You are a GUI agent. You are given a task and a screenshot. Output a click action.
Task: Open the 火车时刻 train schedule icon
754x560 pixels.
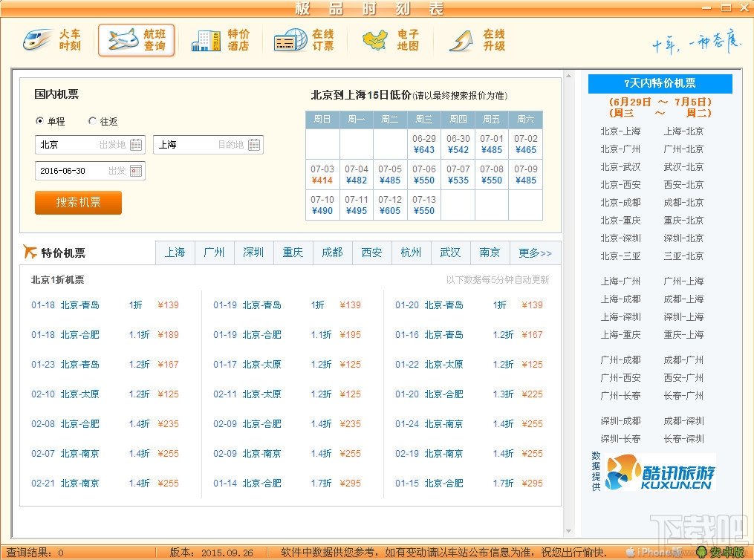(52, 40)
